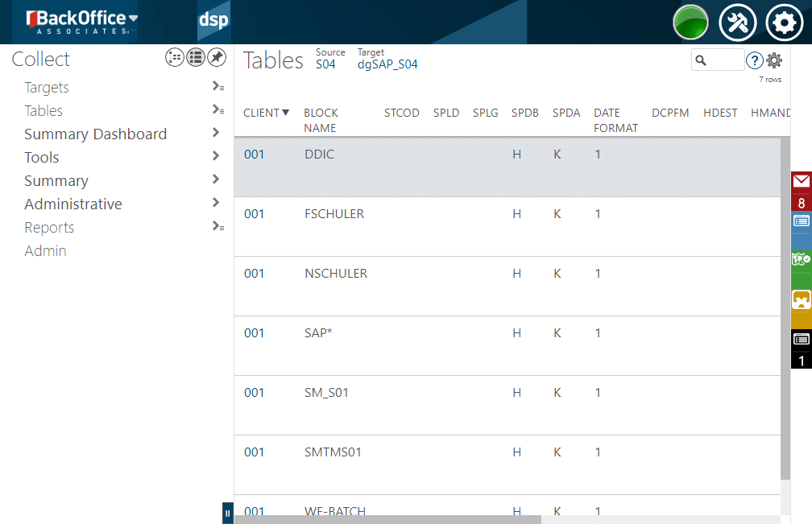Click the S04 source link
The width and height of the screenshot is (812, 524).
point(325,64)
